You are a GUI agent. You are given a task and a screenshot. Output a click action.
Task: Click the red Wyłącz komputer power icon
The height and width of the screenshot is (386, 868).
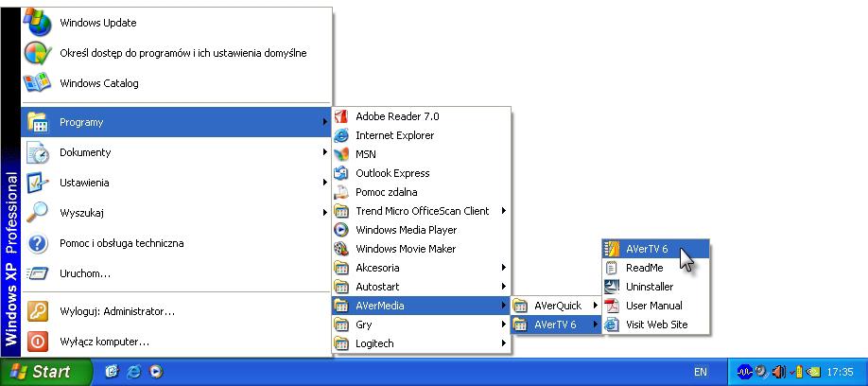38,342
